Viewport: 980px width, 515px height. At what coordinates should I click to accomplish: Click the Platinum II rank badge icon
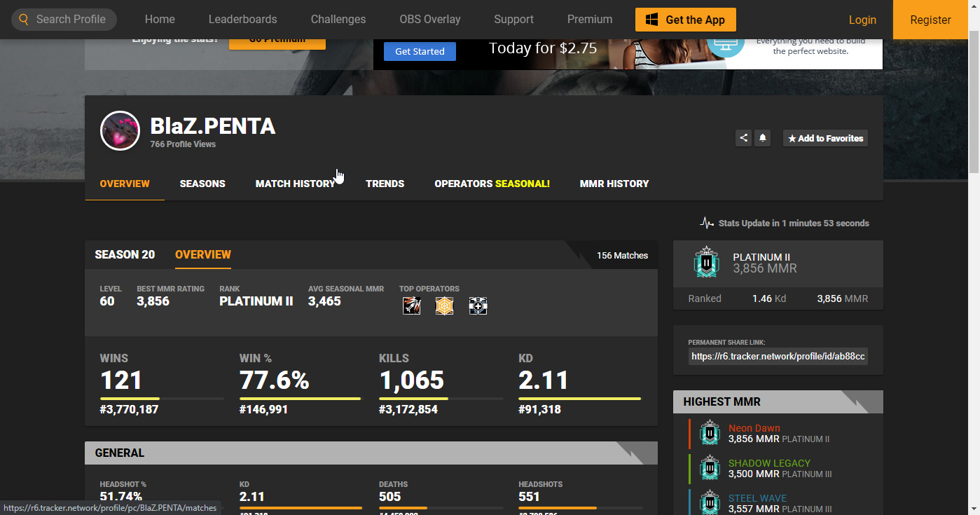706,262
